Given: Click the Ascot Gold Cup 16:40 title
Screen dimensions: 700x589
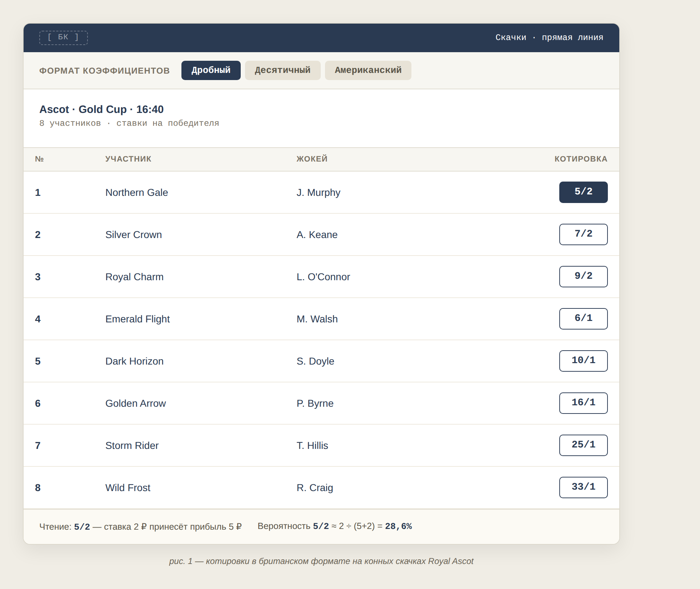Looking at the screenshot, I should click(101, 109).
